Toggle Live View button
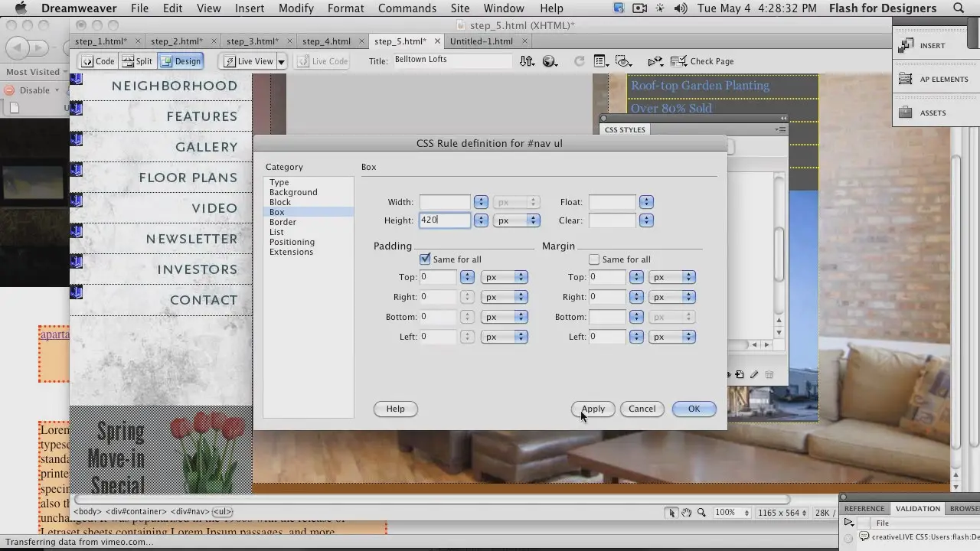 (248, 61)
